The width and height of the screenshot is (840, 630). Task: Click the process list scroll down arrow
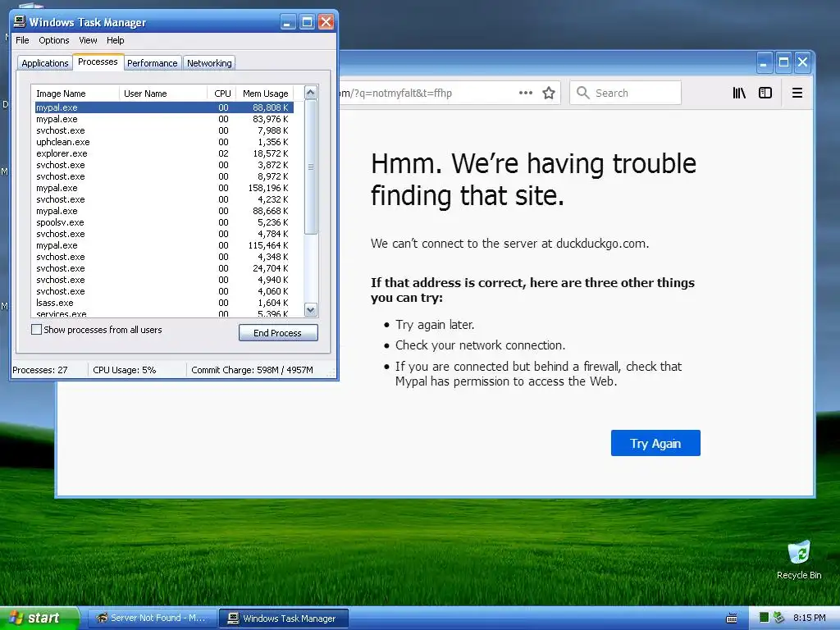tap(311, 309)
